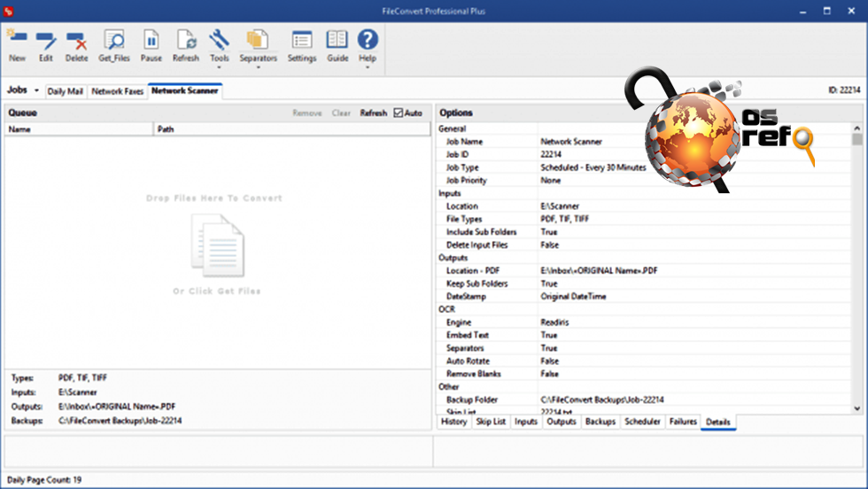868x489 pixels.
Task: Select the Remove Blanks row
Action: pyautogui.click(x=644, y=374)
